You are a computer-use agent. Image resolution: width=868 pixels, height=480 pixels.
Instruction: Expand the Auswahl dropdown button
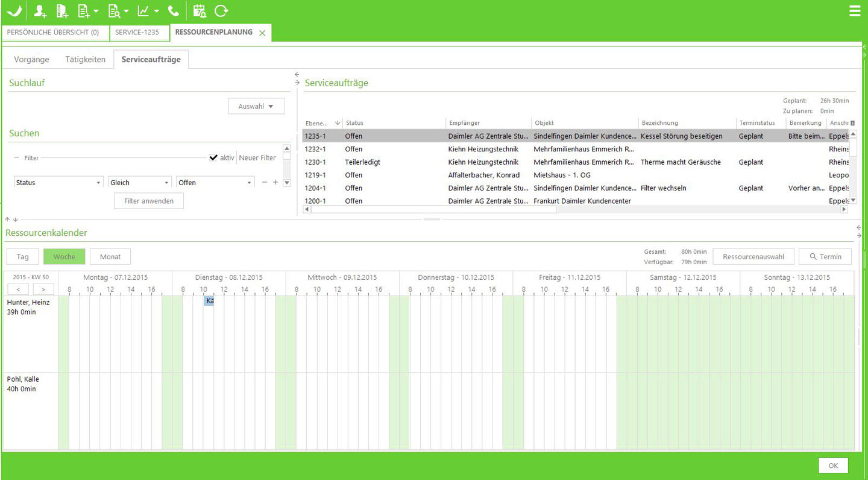pyautogui.click(x=256, y=106)
